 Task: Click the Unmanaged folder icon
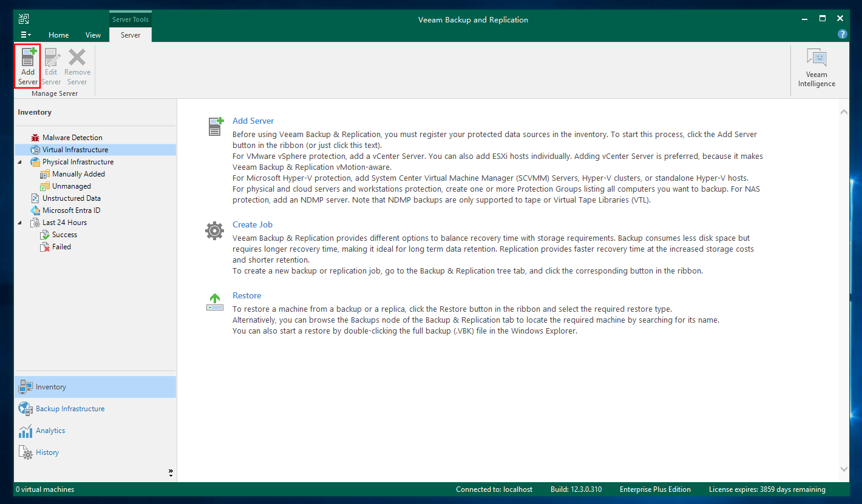pyautogui.click(x=45, y=186)
